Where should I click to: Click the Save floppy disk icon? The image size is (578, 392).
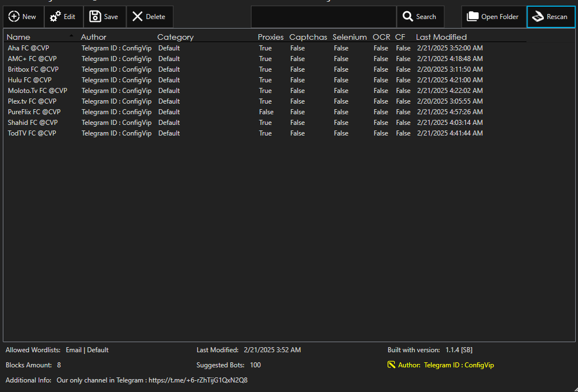pyautogui.click(x=95, y=17)
